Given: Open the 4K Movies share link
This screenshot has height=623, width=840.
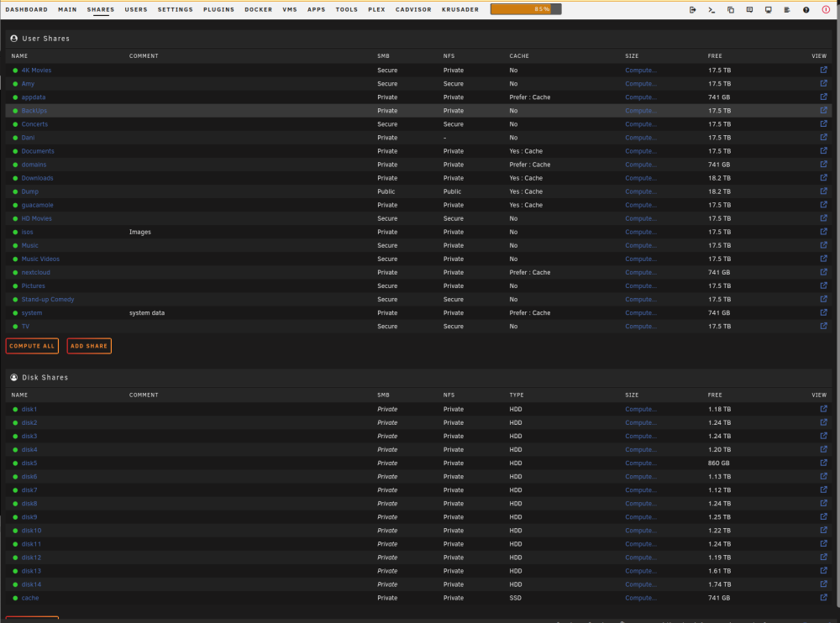Looking at the screenshot, I should 36,71.
